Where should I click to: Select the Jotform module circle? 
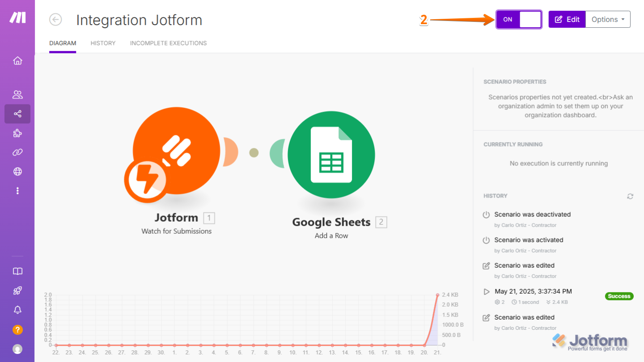(176, 151)
